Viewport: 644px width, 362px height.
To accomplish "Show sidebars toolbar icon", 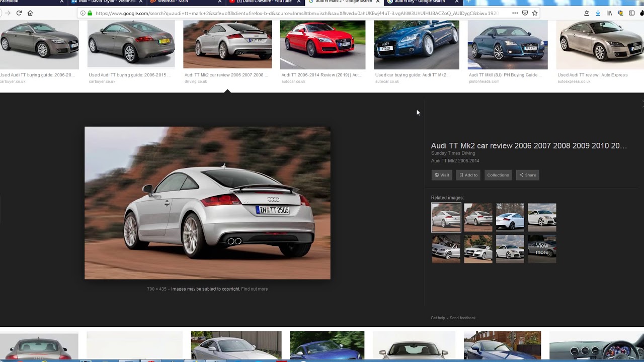I will [631, 13].
